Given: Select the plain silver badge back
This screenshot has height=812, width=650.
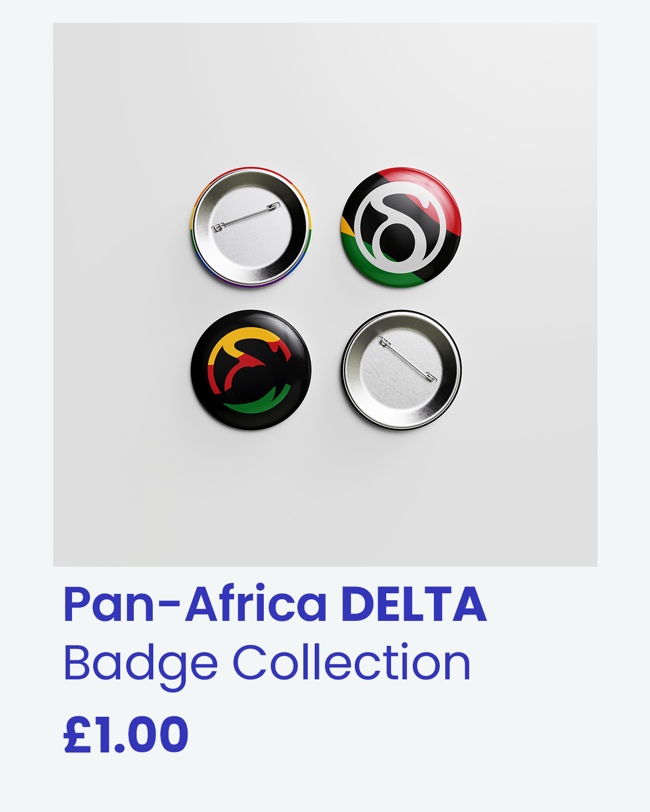Looking at the screenshot, I should click(401, 370).
